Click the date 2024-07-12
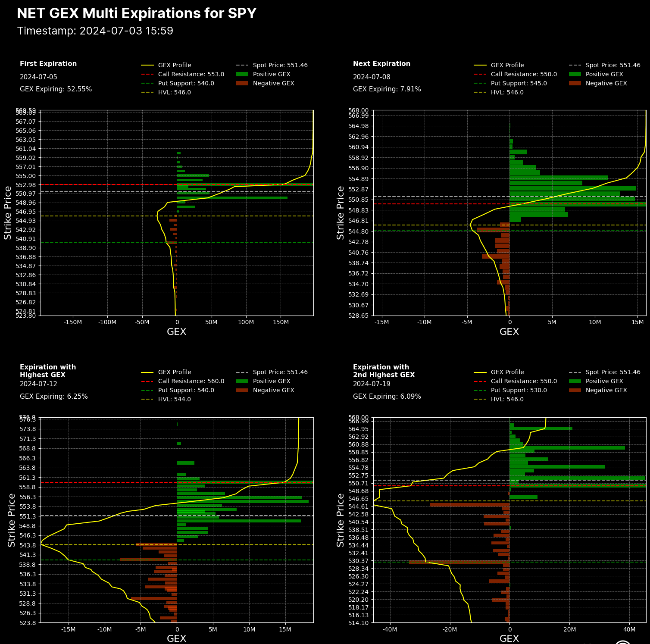Viewport: 650px width, 644px height. point(38,384)
